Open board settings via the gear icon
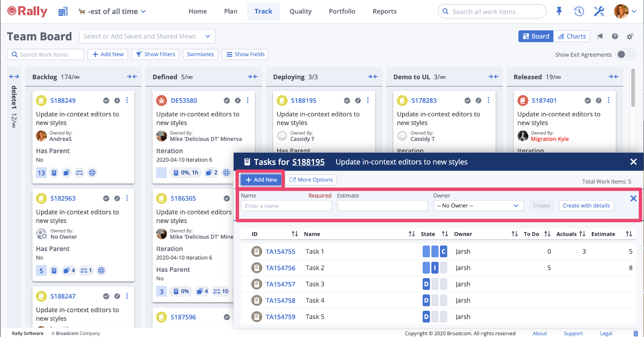Viewport: 644px width, 337px height. [x=630, y=36]
